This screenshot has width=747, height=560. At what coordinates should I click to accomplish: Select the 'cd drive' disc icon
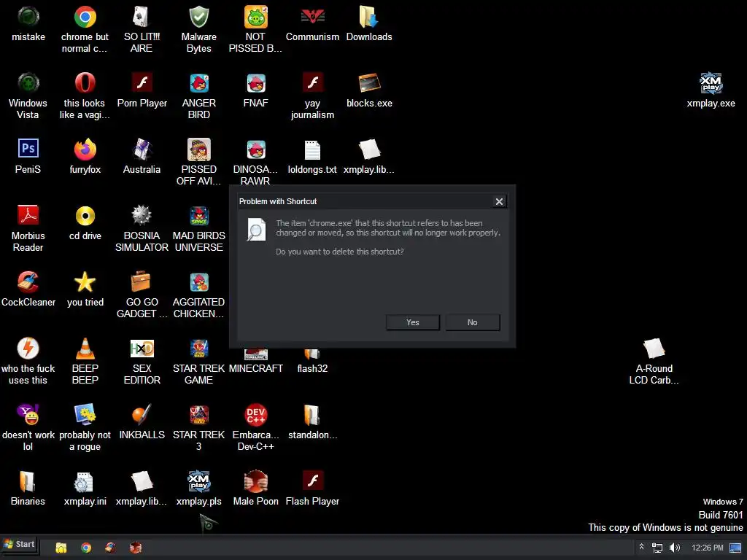pos(85,224)
